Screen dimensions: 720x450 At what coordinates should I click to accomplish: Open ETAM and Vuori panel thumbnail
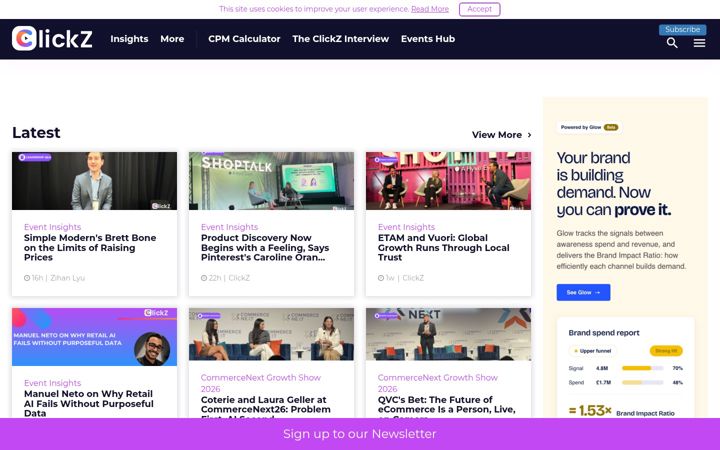pos(448,181)
